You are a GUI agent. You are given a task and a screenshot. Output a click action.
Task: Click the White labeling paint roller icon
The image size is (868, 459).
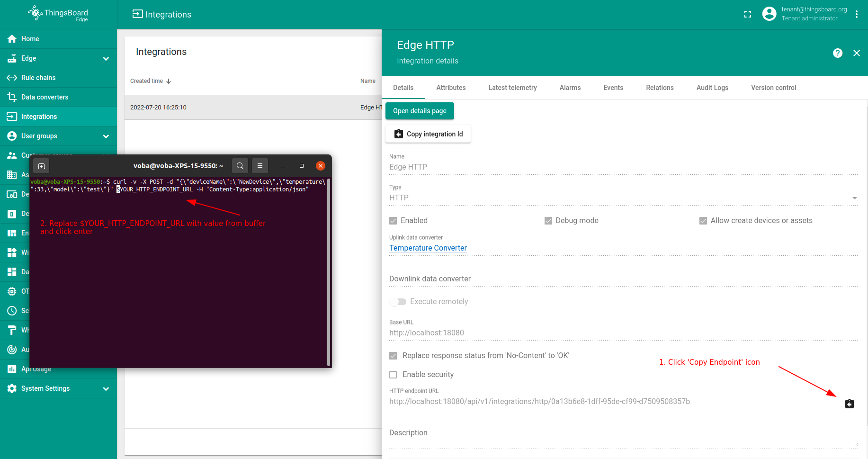pos(12,330)
